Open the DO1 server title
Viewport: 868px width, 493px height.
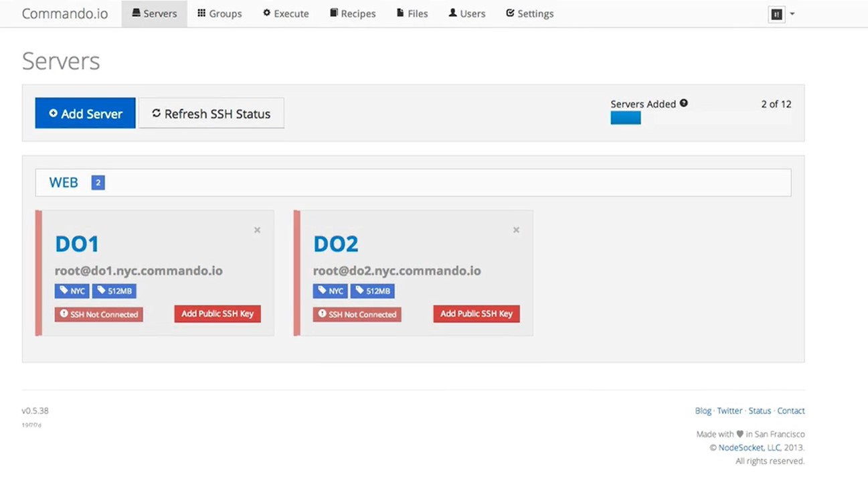[77, 244]
